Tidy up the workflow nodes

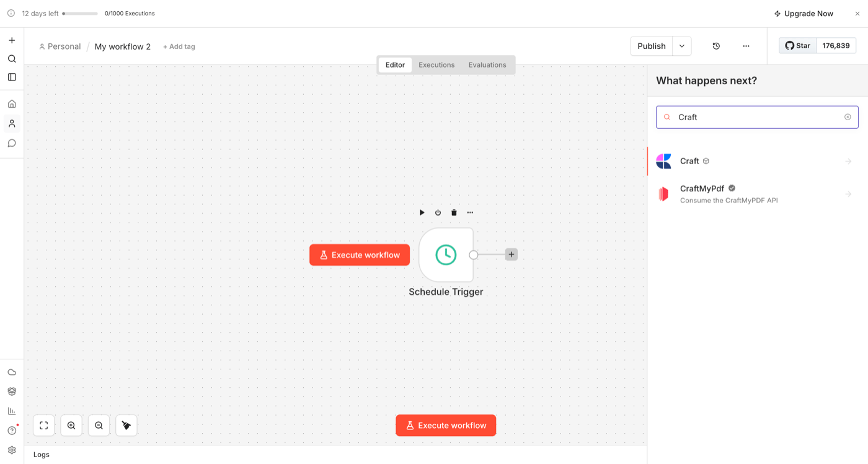(126, 426)
